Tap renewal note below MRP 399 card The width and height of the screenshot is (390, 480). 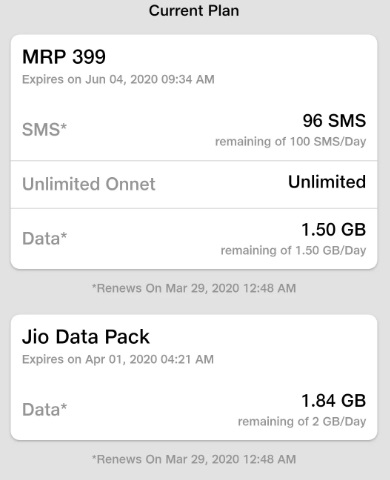click(194, 288)
